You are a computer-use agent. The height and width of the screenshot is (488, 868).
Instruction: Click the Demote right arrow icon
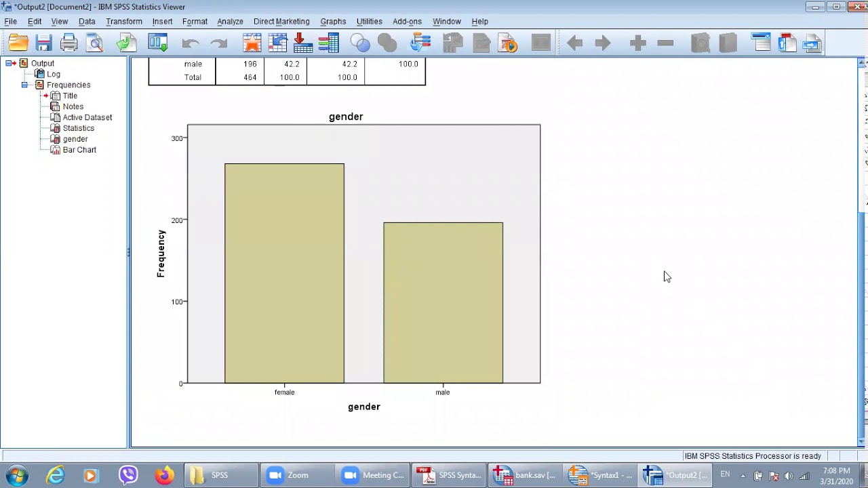click(603, 43)
